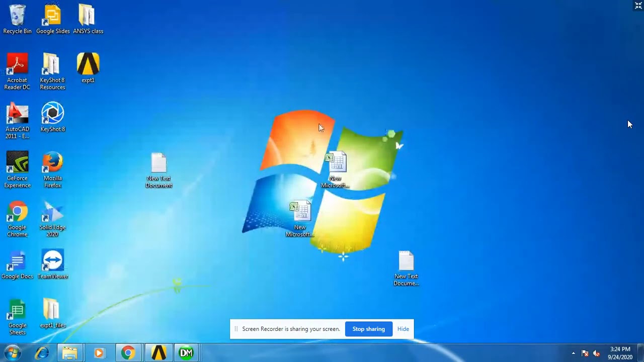The image size is (644, 362).
Task: Select the Google Docs shortcut
Action: [x=17, y=264]
